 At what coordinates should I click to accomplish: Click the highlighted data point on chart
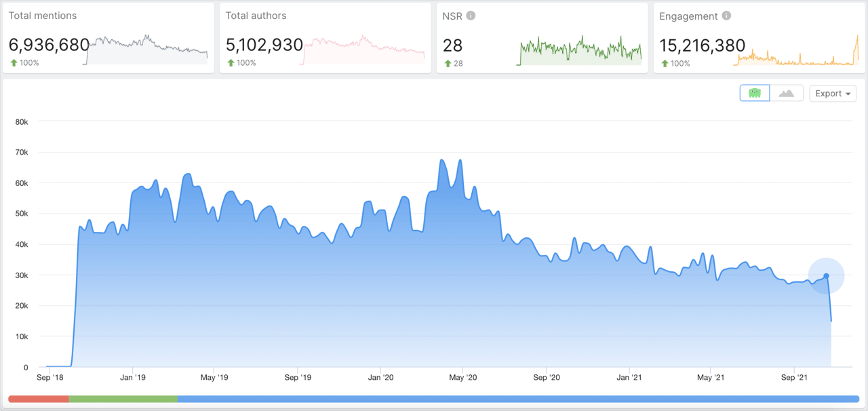pos(826,276)
